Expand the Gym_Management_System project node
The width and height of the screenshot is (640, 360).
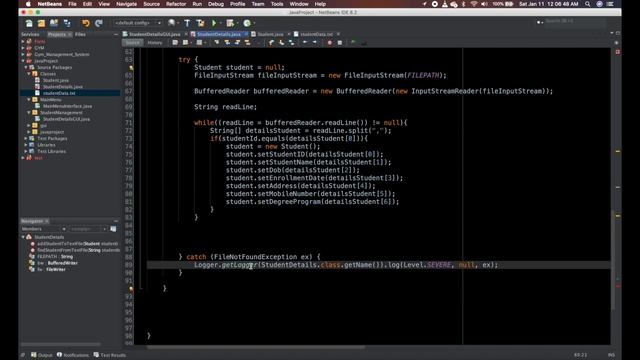tap(23, 54)
